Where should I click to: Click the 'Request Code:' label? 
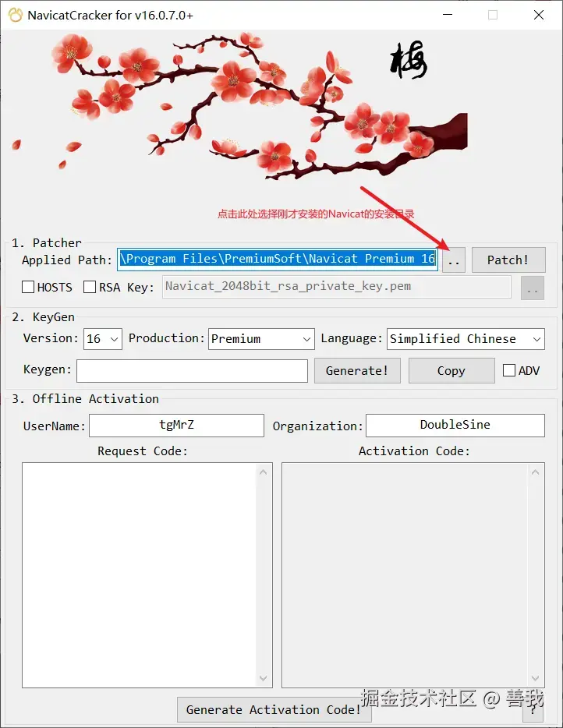click(x=143, y=451)
